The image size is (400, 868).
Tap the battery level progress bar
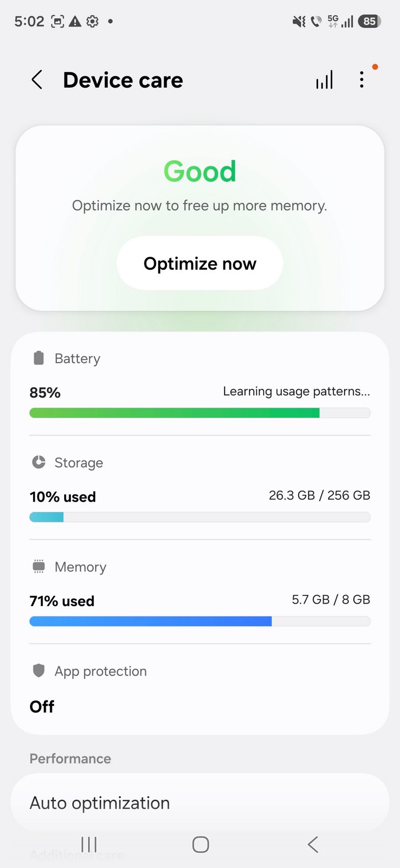199,413
